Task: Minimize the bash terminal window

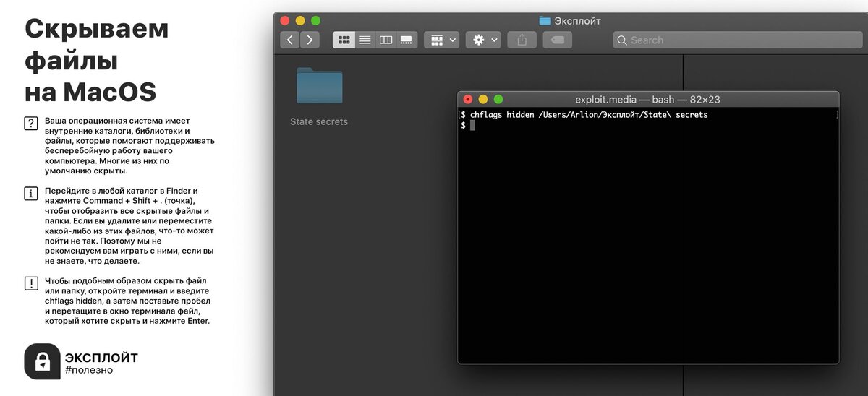Action: (x=483, y=99)
